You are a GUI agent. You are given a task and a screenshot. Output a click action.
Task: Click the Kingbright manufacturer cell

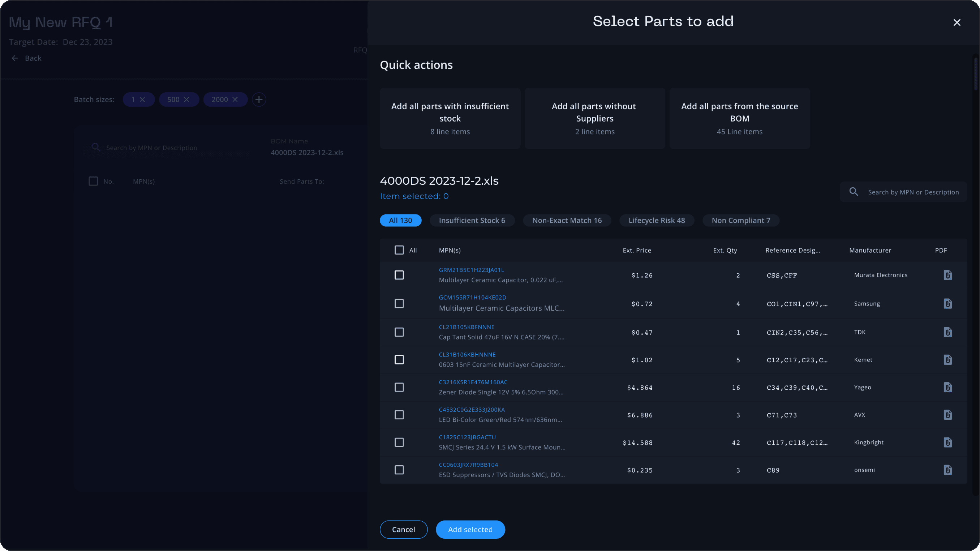point(869,443)
